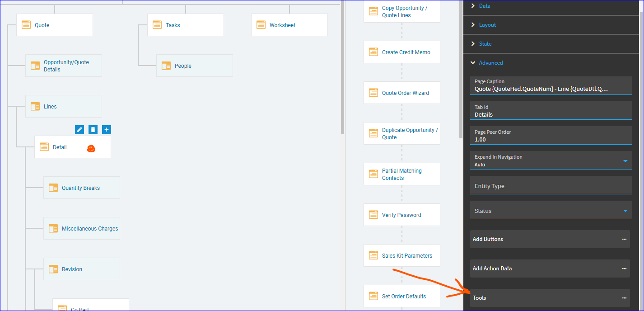Select the Detail node label
This screenshot has width=644, height=311.
pos(60,147)
